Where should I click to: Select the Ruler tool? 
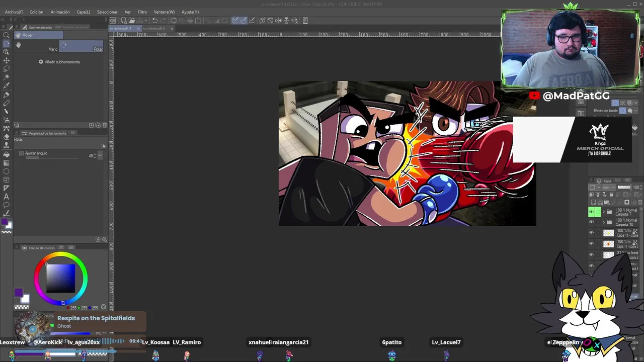[x=6, y=189]
